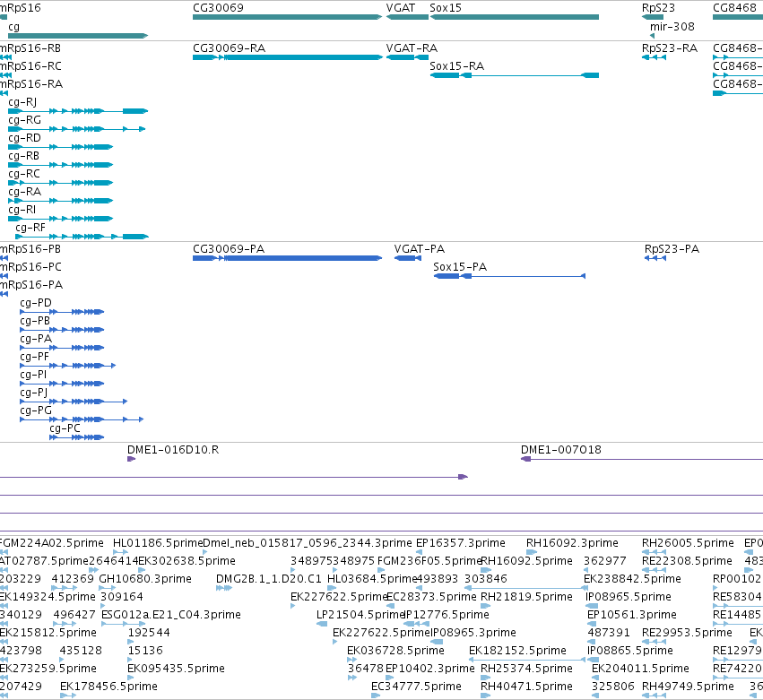Select the EK182152.5prime EST label
This screenshot has height=700, width=763.
tap(517, 652)
